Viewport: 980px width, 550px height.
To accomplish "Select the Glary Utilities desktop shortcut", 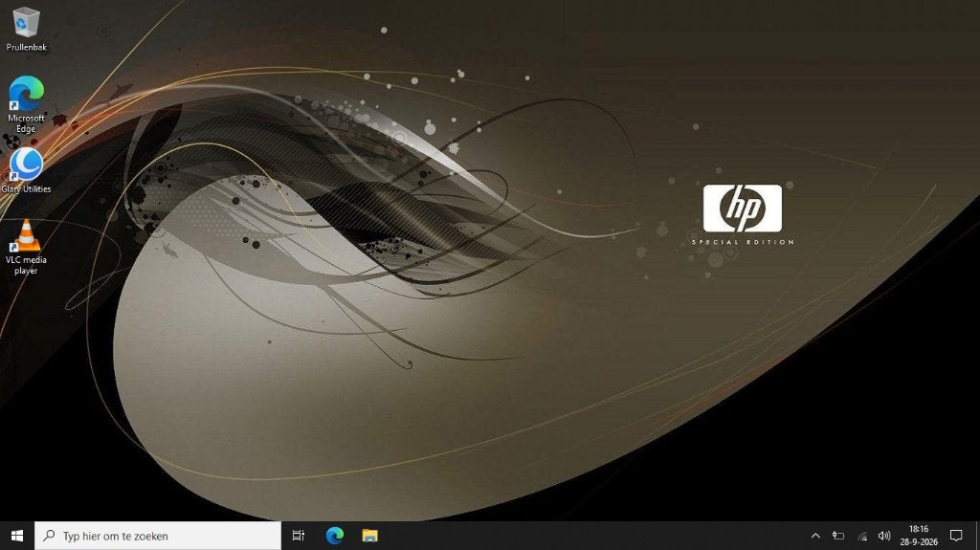I will pos(26,170).
